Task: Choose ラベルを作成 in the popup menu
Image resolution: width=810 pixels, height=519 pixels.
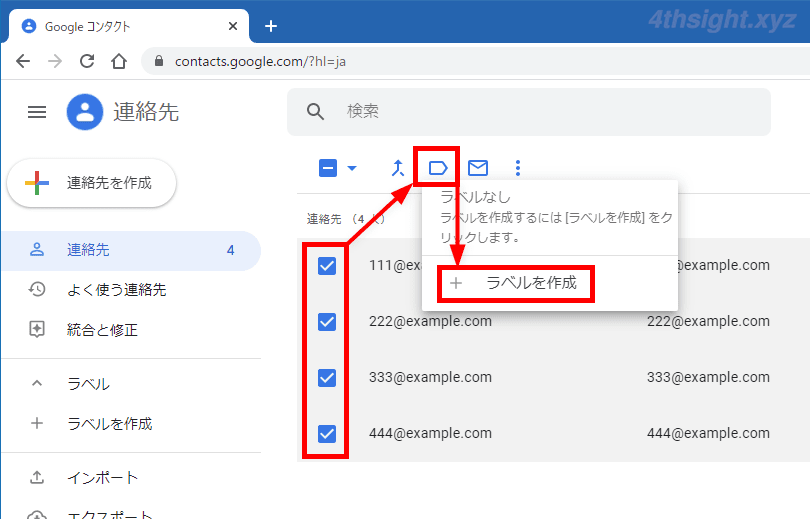Action: 530,283
